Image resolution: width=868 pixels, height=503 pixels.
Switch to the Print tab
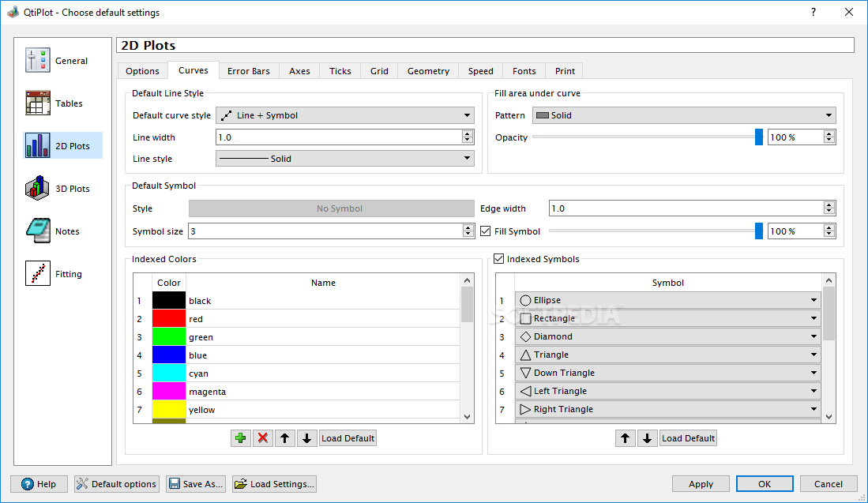pyautogui.click(x=565, y=71)
